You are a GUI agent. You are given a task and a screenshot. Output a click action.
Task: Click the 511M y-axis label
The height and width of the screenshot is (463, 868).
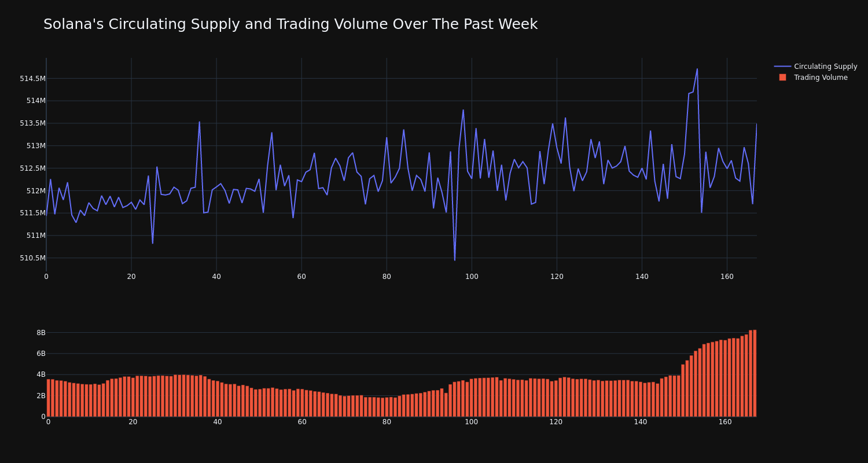tap(36, 236)
